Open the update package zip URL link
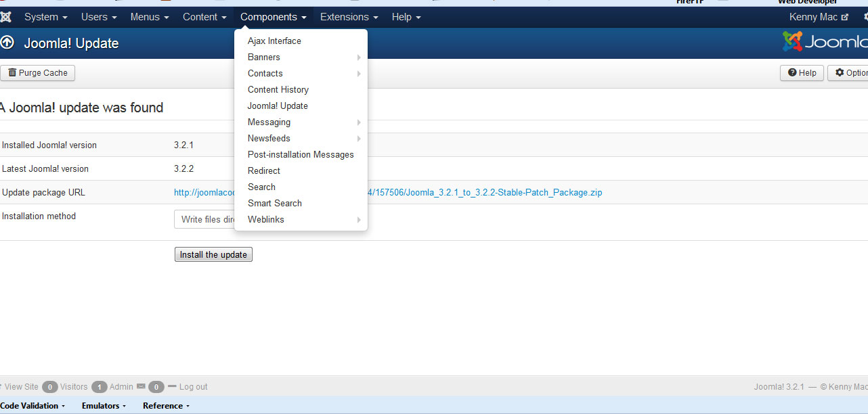 pos(485,192)
